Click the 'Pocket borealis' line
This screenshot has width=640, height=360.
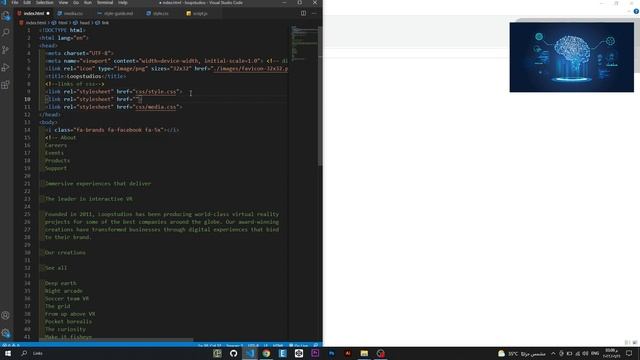[x=68, y=322]
